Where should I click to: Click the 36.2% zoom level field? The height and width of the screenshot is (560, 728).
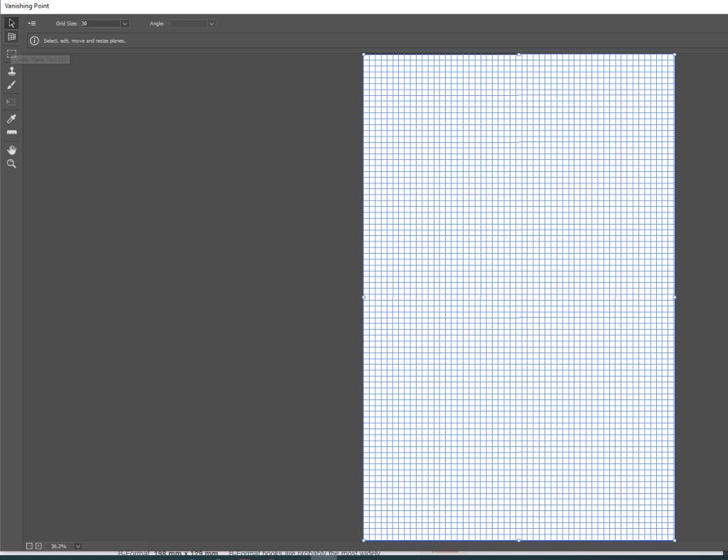coord(59,546)
